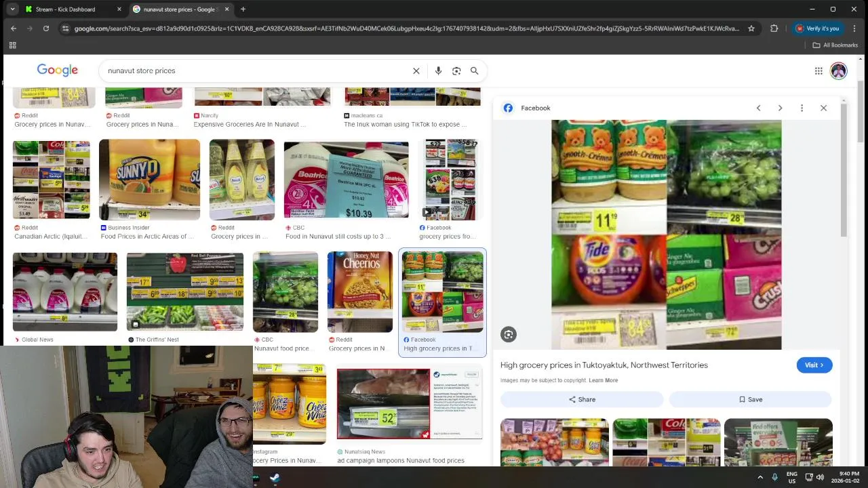Close the image preview panel
The height and width of the screenshot is (488, 868).
pos(823,108)
